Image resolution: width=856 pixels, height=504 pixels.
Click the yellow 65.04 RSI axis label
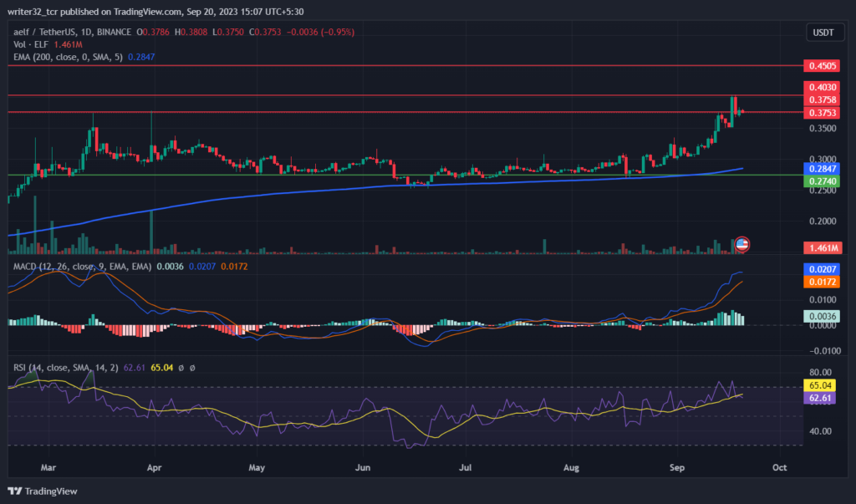click(x=820, y=385)
